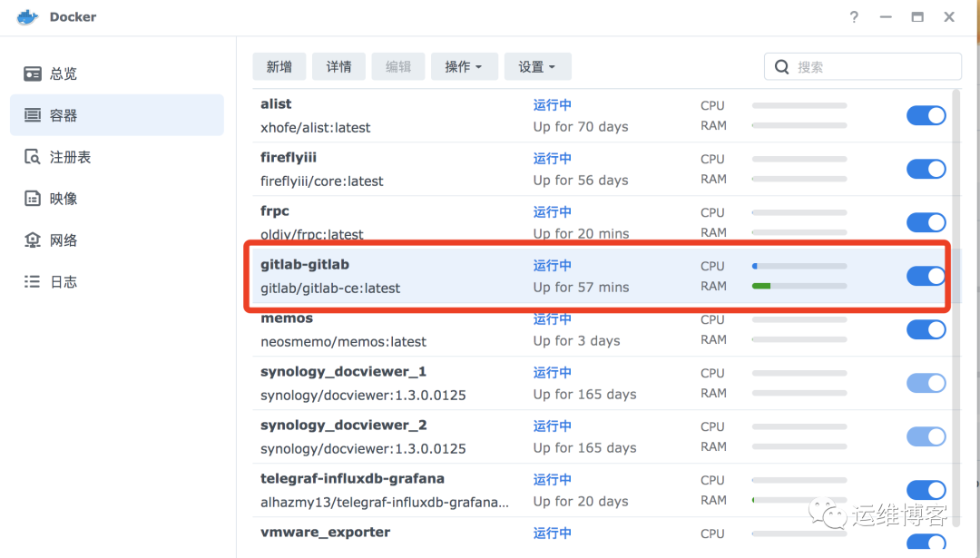Image resolution: width=980 pixels, height=558 pixels.
Task: Click gitlab/gitlab-ce:latest image name
Action: [330, 288]
